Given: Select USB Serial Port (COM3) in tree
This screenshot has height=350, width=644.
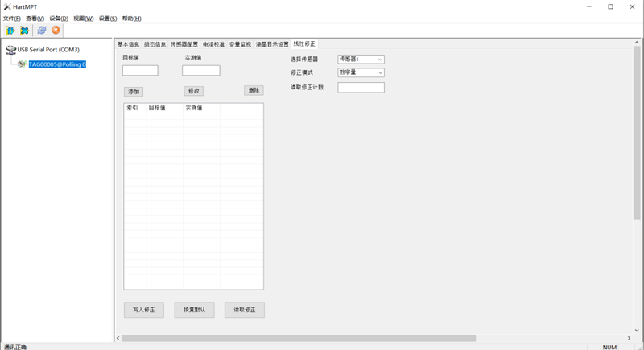Looking at the screenshot, I should click(x=48, y=50).
